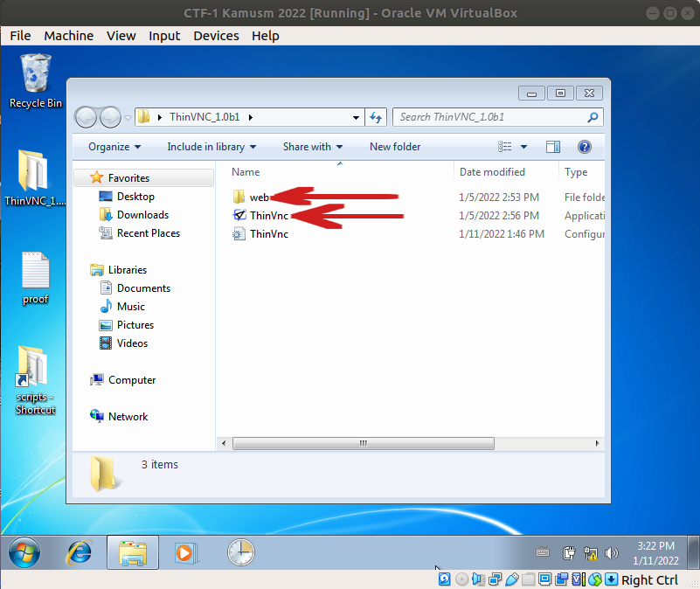Click the tray touch keyboard icon
The height and width of the screenshot is (589, 700).
coord(543,553)
